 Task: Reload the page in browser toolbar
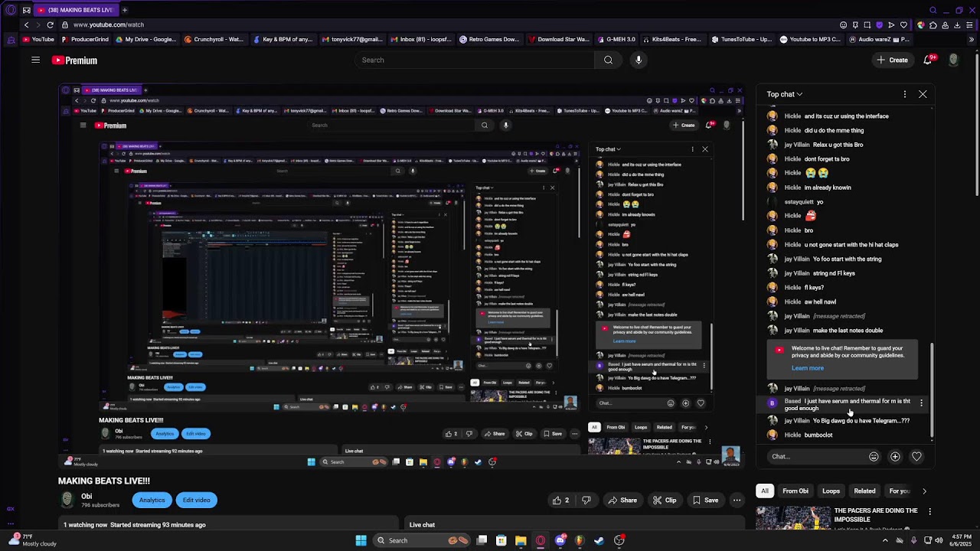50,24
